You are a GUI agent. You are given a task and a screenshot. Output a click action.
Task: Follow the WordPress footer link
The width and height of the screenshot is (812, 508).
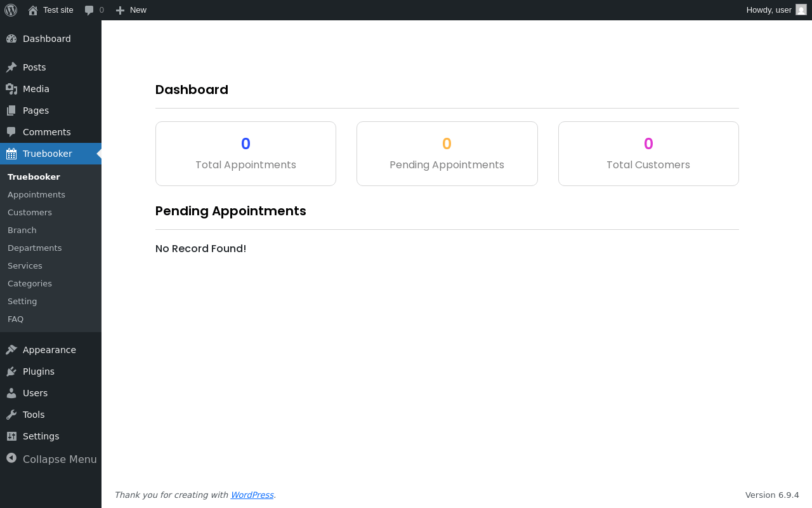(x=252, y=495)
